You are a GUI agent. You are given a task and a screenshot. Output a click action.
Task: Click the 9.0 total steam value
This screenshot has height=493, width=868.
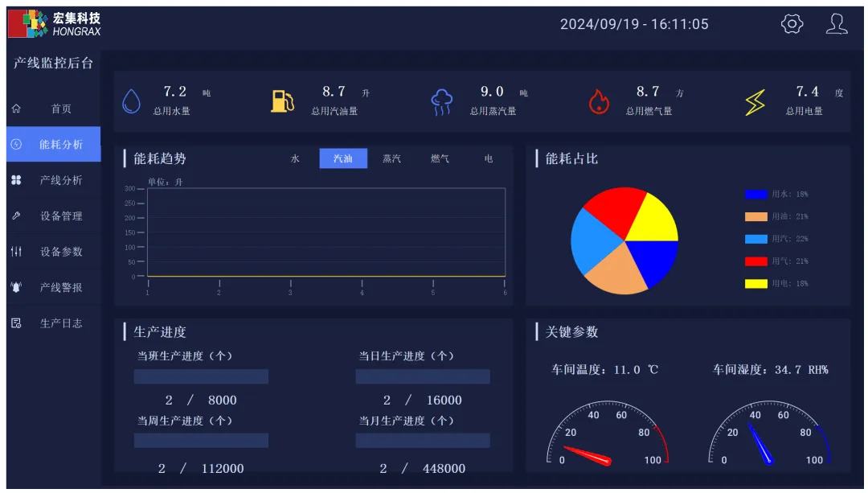(x=492, y=92)
